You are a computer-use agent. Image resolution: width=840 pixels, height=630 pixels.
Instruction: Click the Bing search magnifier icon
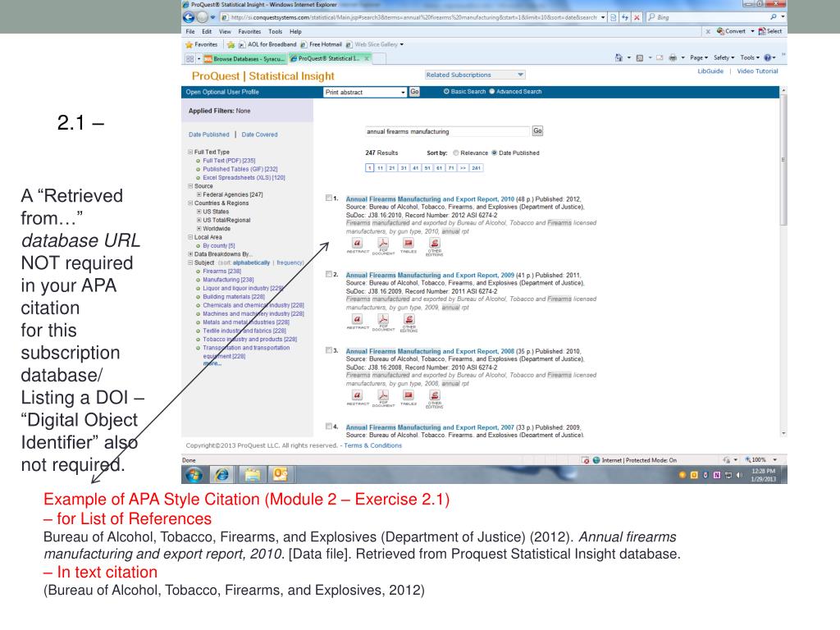773,17
